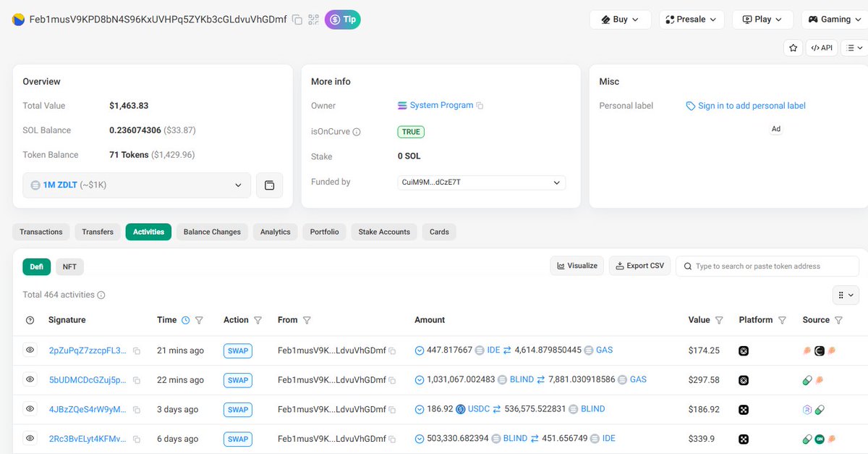
Task: Expand the 1M ZDLT token selector
Action: coord(137,185)
